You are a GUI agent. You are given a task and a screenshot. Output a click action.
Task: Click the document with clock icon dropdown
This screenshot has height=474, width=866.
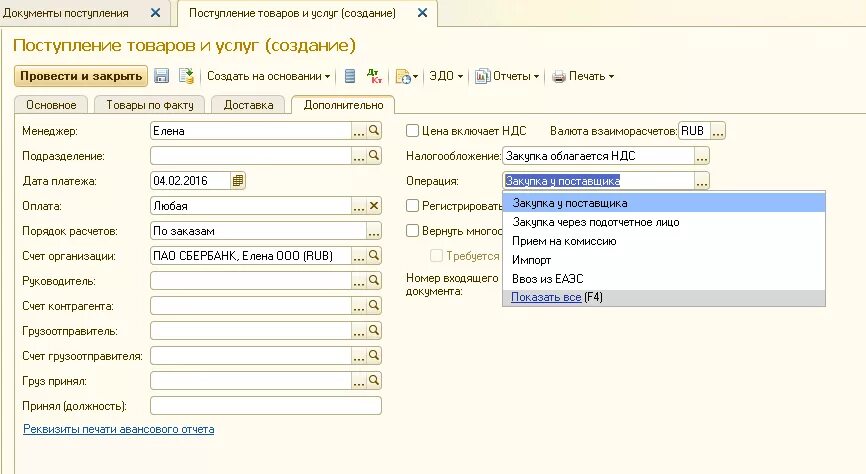tap(407, 76)
